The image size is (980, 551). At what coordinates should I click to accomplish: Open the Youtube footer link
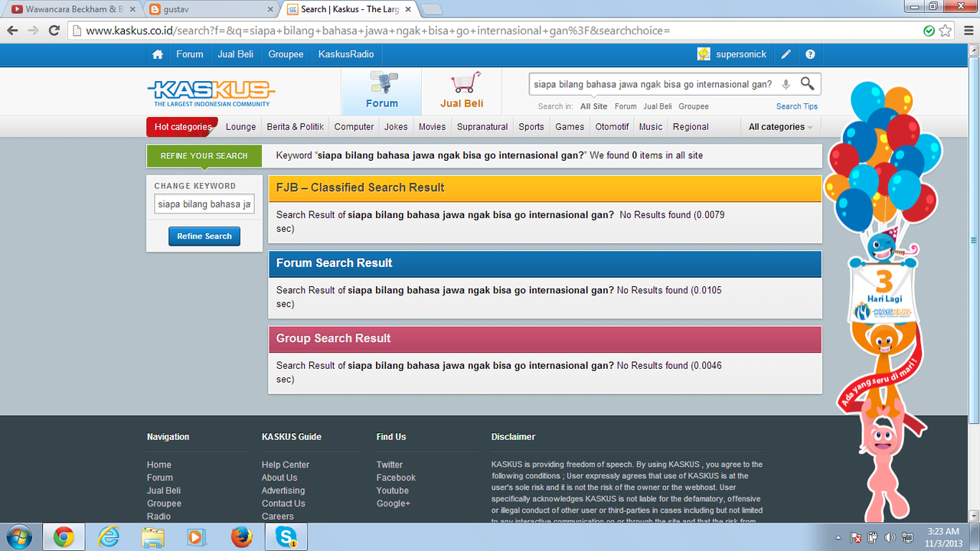coord(393,491)
